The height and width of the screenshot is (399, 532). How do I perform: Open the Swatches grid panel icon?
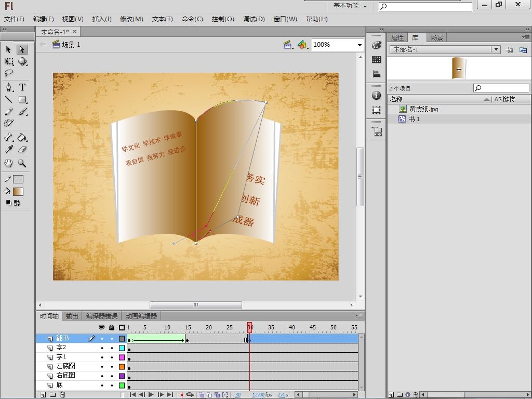(376, 60)
